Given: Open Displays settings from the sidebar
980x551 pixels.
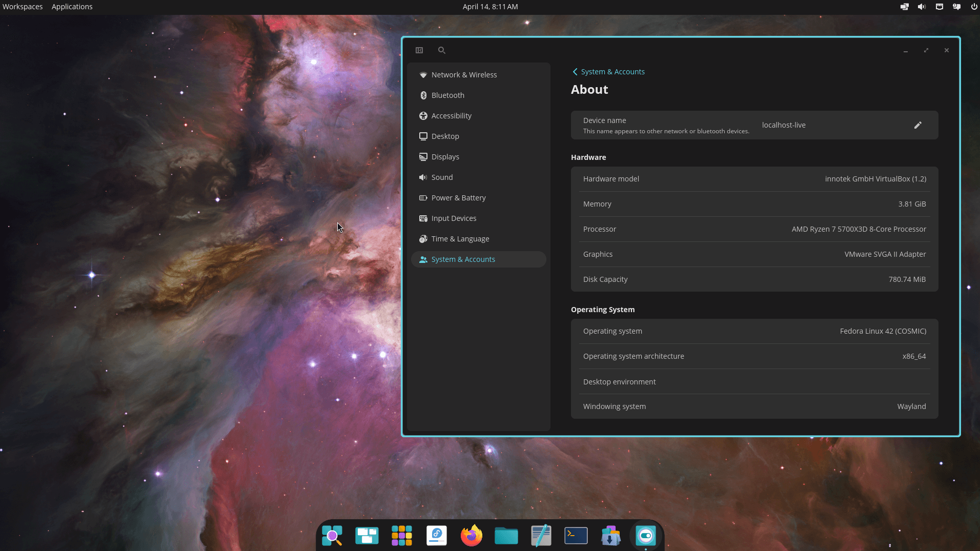Looking at the screenshot, I should [x=445, y=156].
